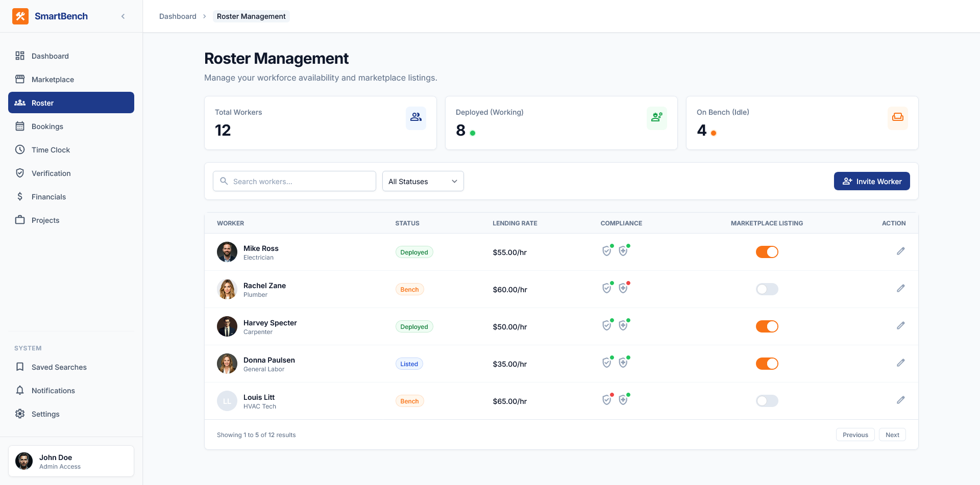Click the Dashboard breadcrumb link
The width and height of the screenshot is (980, 485).
click(x=178, y=16)
